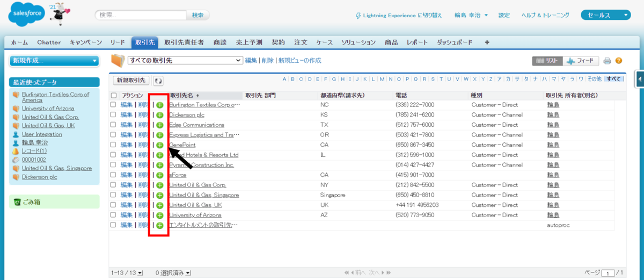The width and height of the screenshot is (644, 280).
Task: Open Edge Communications account link
Action: point(196,125)
